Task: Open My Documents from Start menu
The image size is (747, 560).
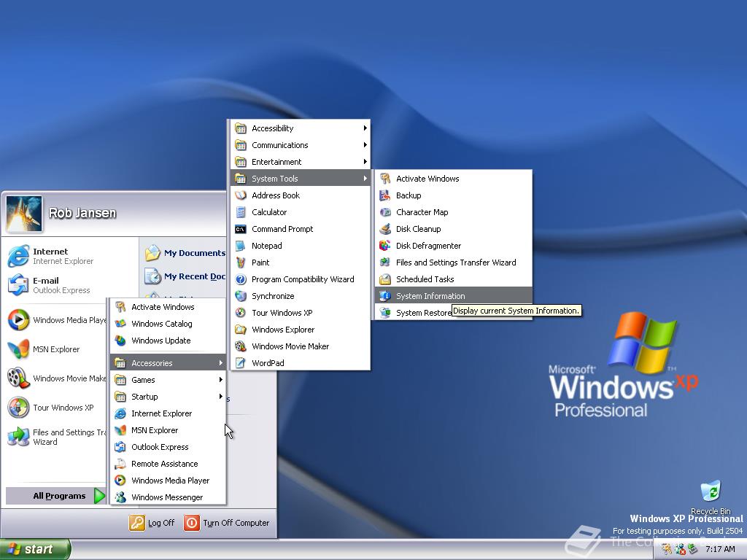Action: (185, 253)
